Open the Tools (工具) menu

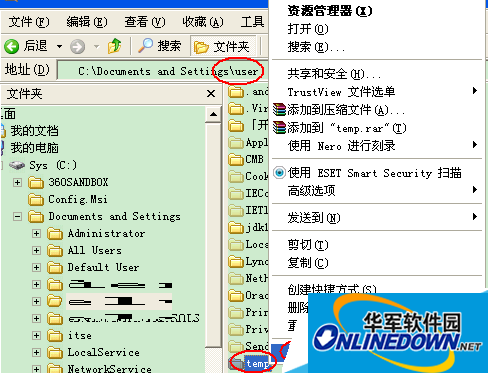coord(253,22)
